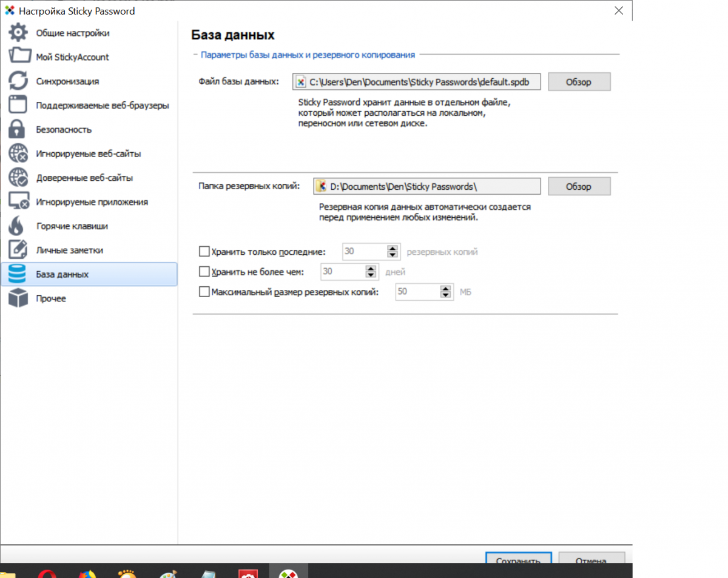Open the Прочее section

[x=89, y=298]
